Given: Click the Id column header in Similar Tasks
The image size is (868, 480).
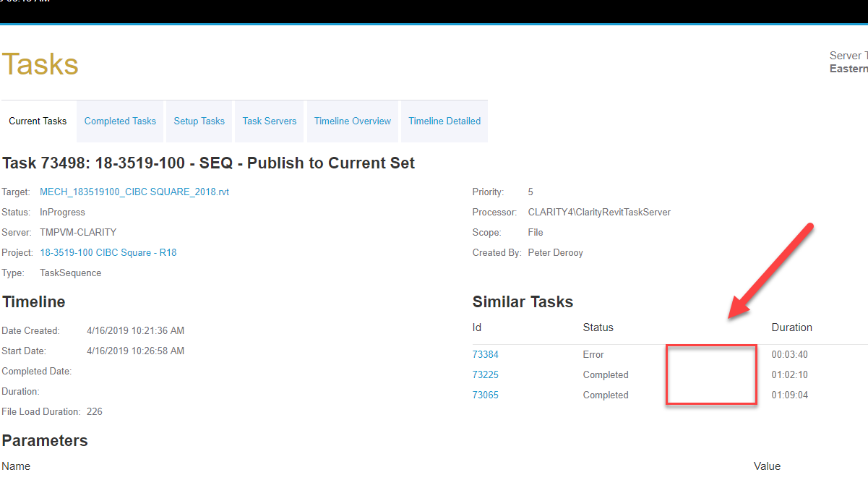Looking at the screenshot, I should [477, 327].
